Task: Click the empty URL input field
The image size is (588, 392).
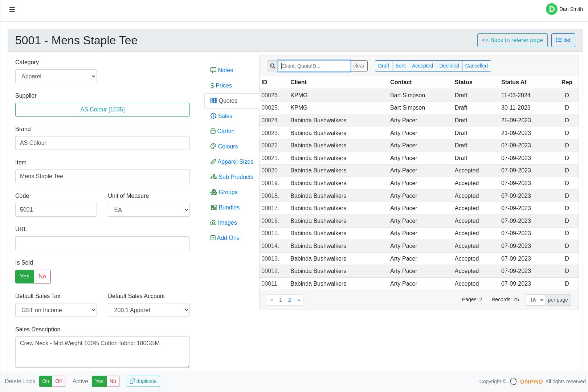Action: (x=102, y=243)
